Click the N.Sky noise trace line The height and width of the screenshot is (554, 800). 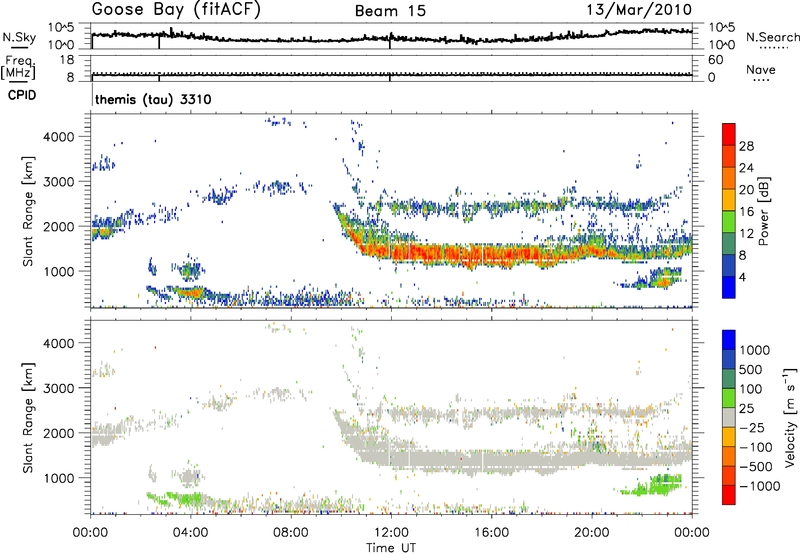(392, 37)
